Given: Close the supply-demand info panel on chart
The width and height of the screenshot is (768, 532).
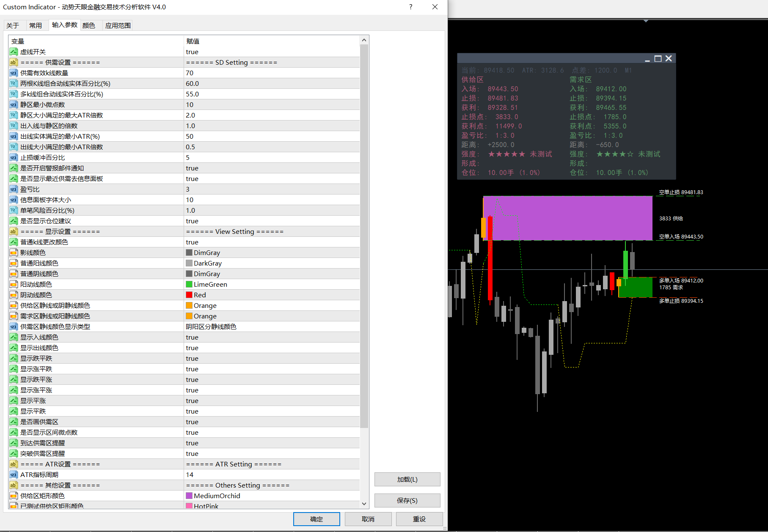Looking at the screenshot, I should [x=669, y=58].
